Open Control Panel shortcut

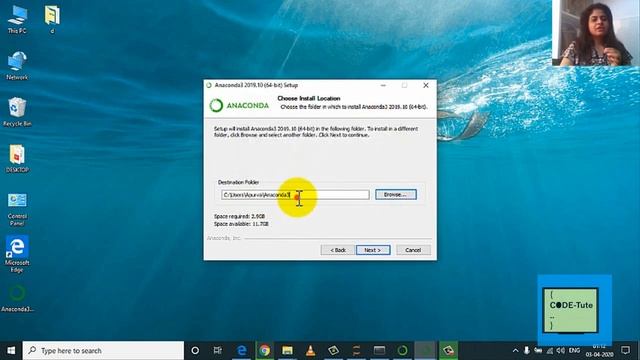[x=17, y=209]
